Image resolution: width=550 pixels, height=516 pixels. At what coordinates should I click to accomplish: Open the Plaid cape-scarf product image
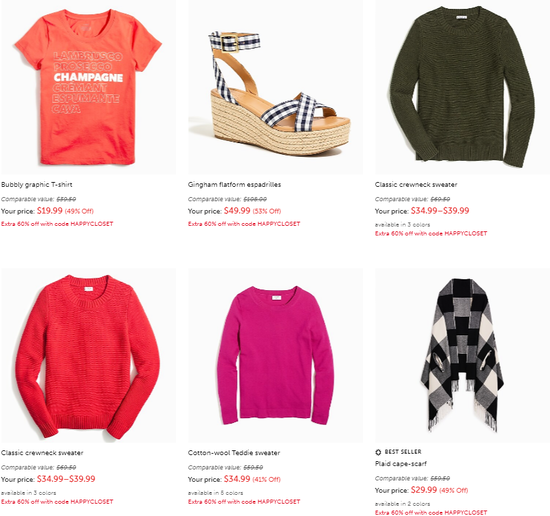462,355
